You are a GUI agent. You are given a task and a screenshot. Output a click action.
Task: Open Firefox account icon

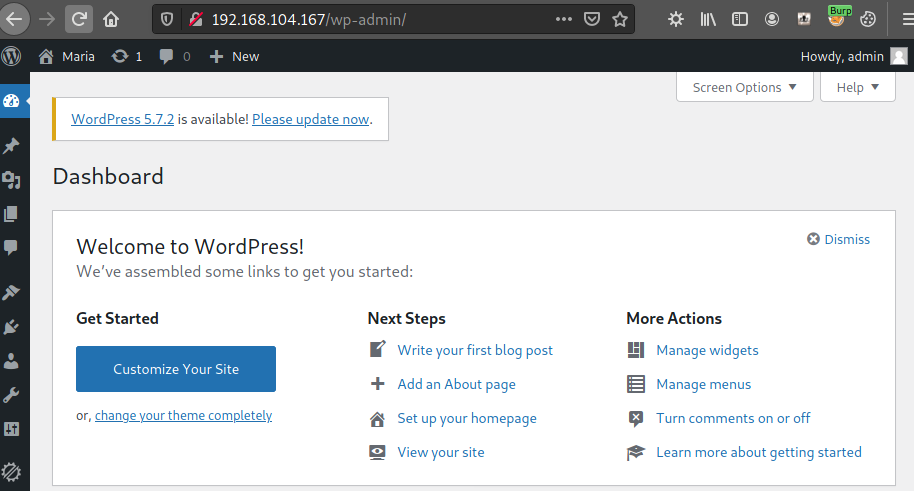pyautogui.click(x=772, y=19)
